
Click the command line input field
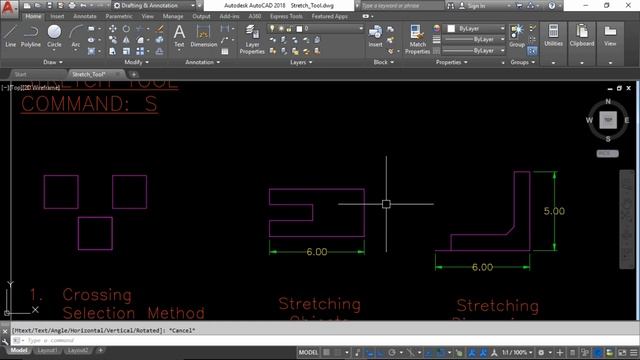tap(327, 340)
